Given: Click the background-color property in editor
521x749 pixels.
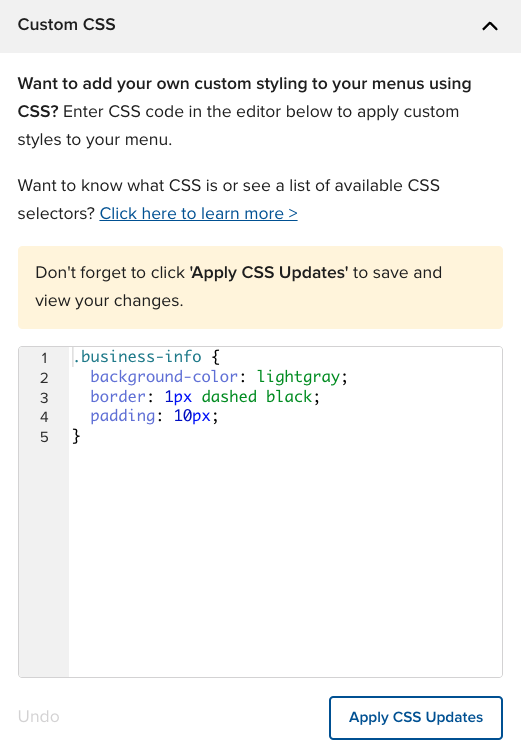Looking at the screenshot, I should pyautogui.click(x=164, y=377).
